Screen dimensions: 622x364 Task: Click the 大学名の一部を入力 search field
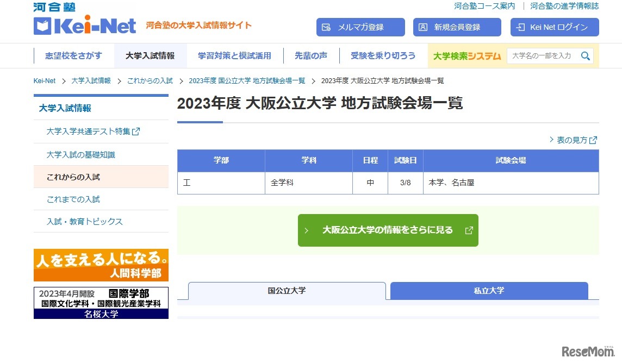(x=538, y=55)
